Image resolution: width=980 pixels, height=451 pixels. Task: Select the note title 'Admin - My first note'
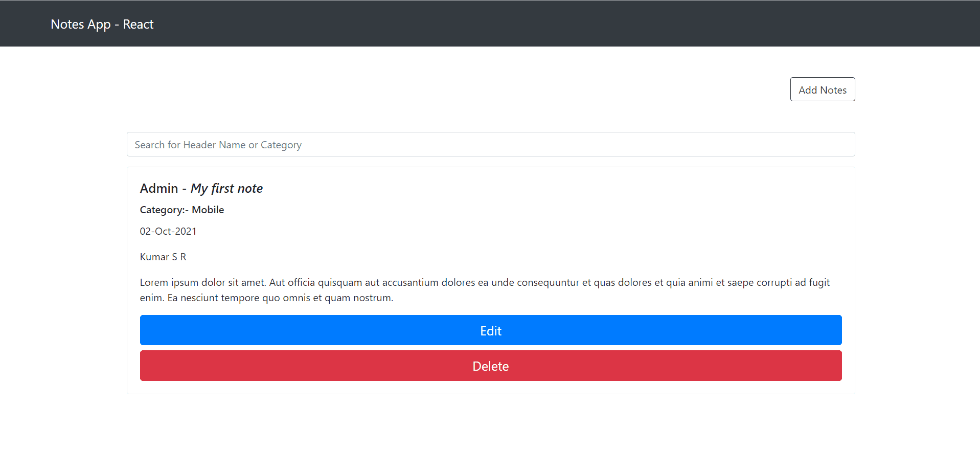(x=201, y=188)
